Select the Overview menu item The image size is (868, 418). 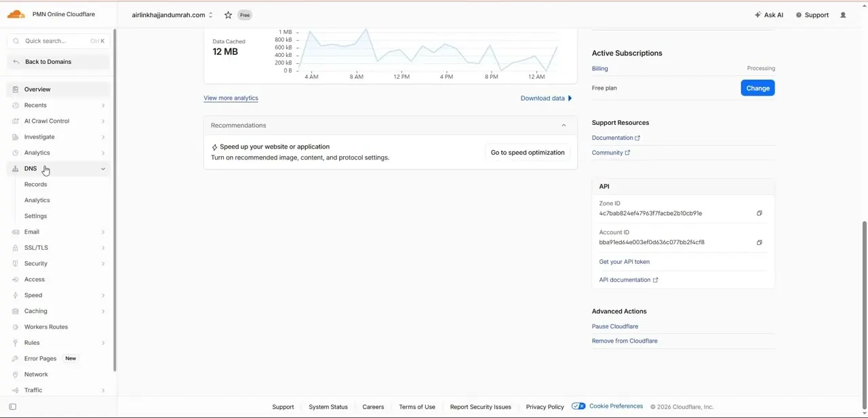(x=58, y=90)
